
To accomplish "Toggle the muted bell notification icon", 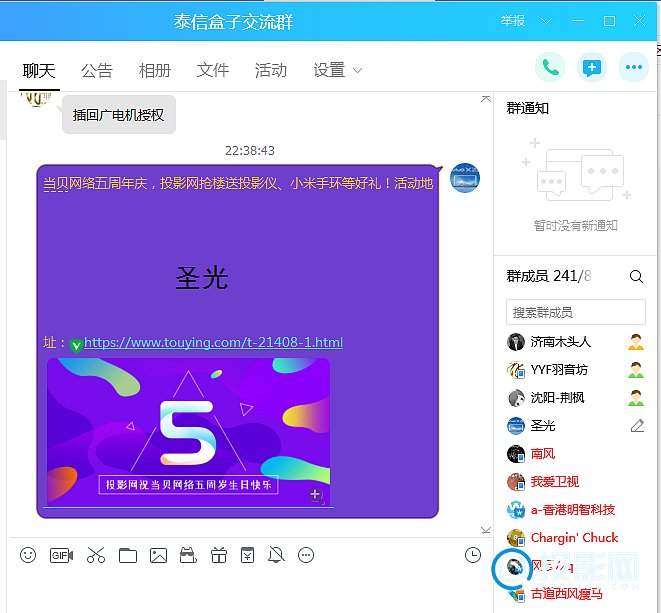I will tap(277, 555).
